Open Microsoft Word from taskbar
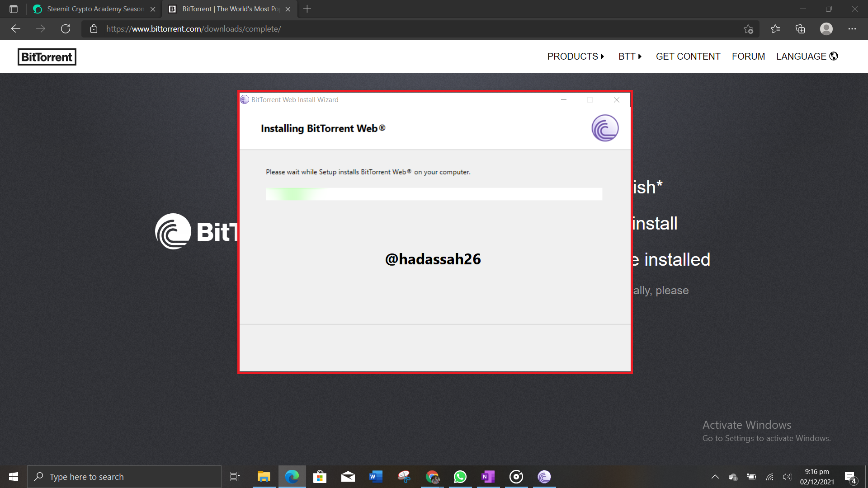868x488 pixels. [x=376, y=477]
